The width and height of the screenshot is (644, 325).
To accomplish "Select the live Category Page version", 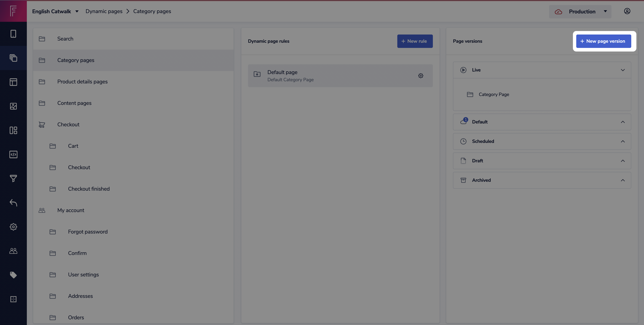I will (x=494, y=94).
